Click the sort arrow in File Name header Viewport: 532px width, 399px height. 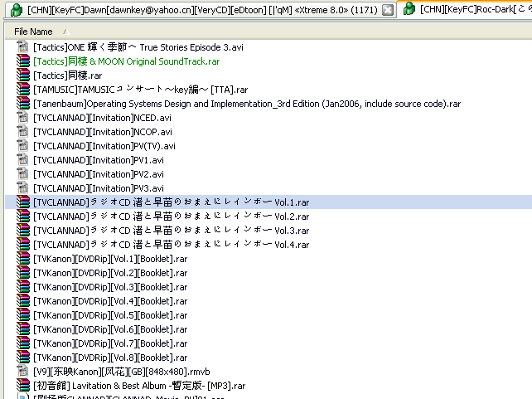pos(65,32)
